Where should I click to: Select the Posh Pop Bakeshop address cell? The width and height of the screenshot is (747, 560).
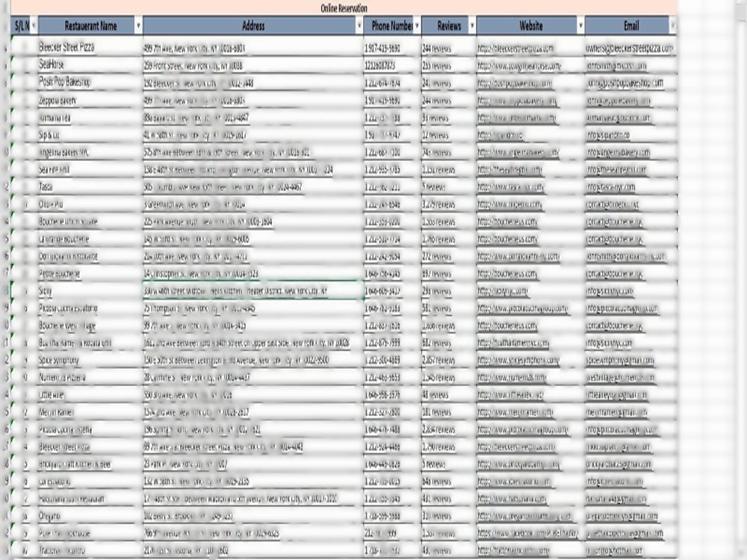coord(253,83)
